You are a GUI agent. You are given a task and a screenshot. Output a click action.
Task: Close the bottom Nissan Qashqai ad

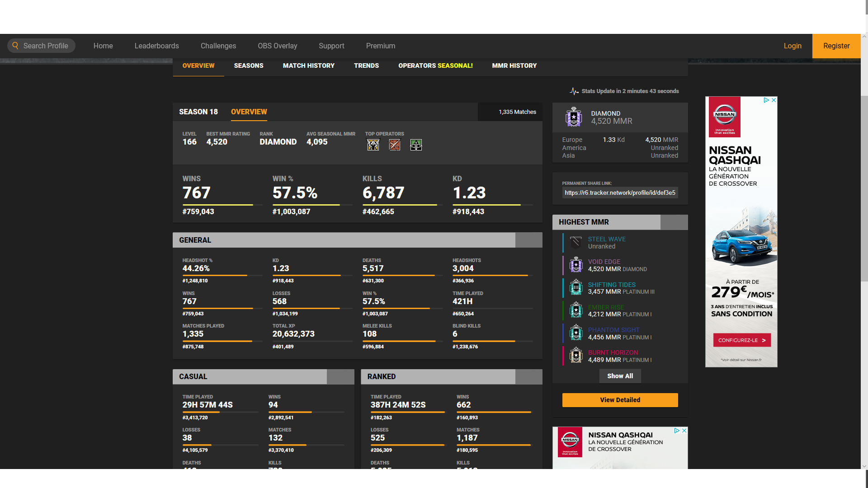(684, 431)
